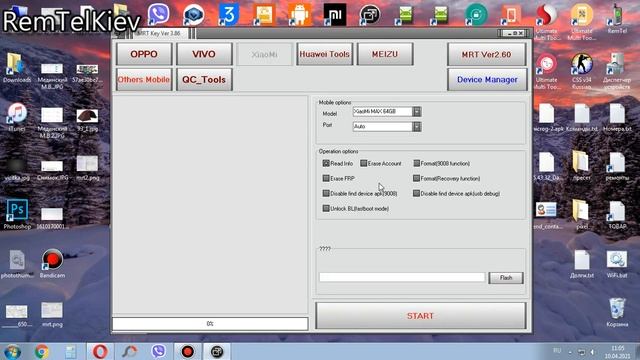Click the START button

tap(420, 316)
